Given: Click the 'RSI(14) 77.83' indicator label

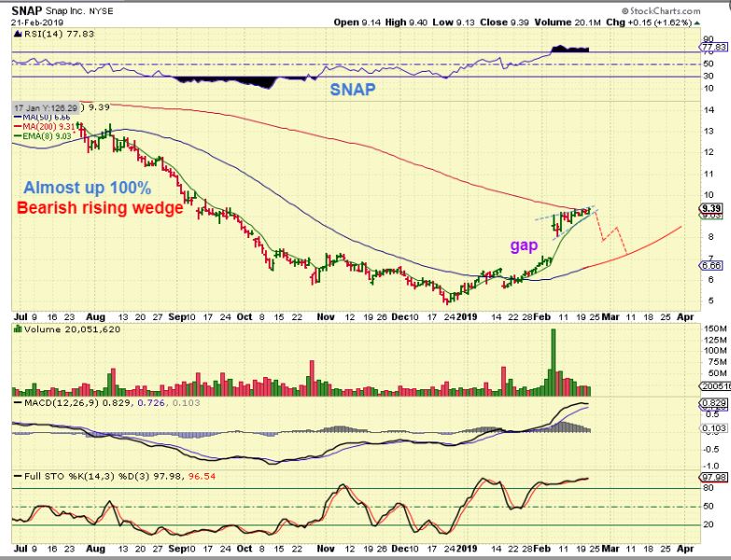Looking at the screenshot, I should click(x=59, y=34).
